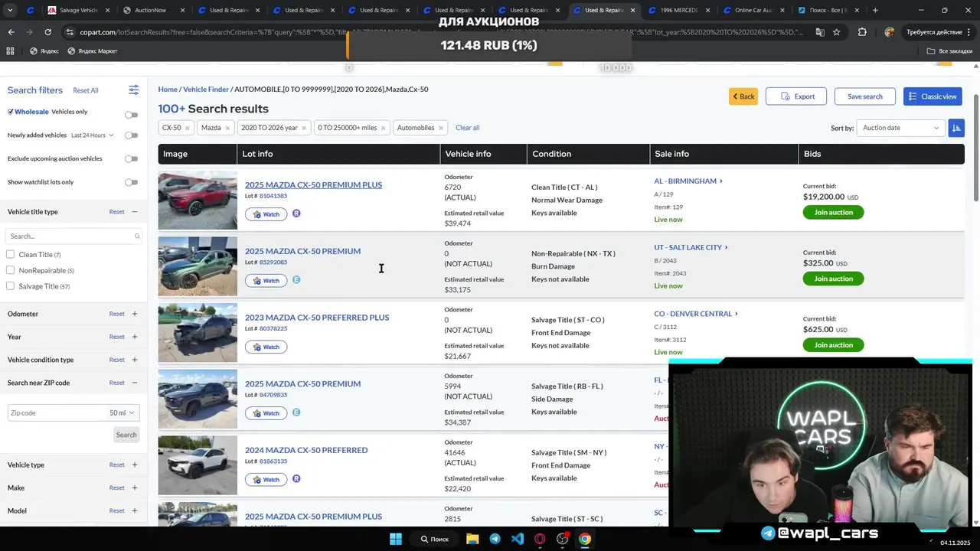Click the Zip code input field

[57, 412]
